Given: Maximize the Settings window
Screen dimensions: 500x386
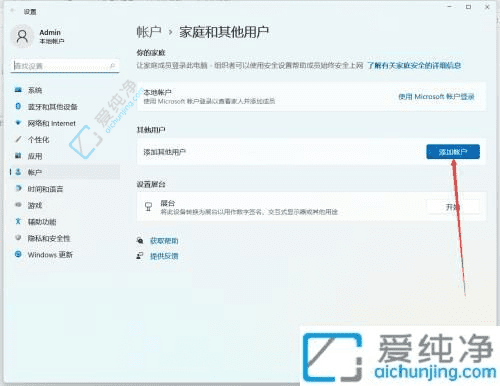Looking at the screenshot, I should 468,7.
